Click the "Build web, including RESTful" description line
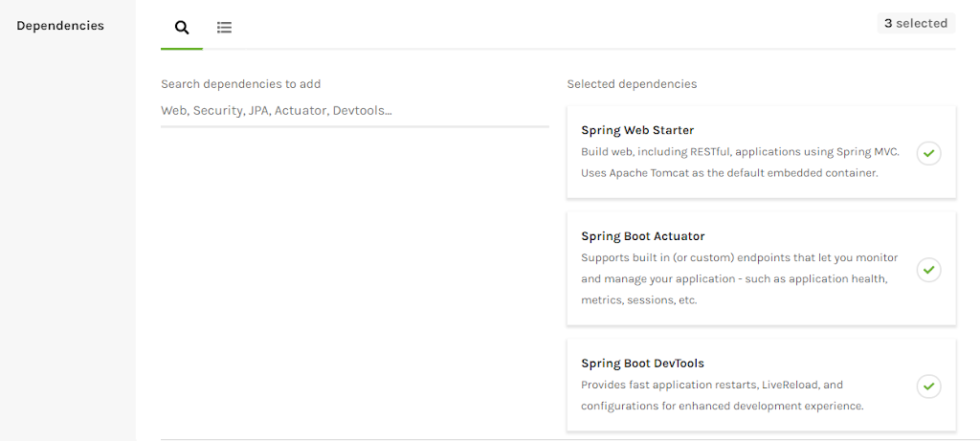Image resolution: width=980 pixels, height=441 pixels. coord(740,151)
